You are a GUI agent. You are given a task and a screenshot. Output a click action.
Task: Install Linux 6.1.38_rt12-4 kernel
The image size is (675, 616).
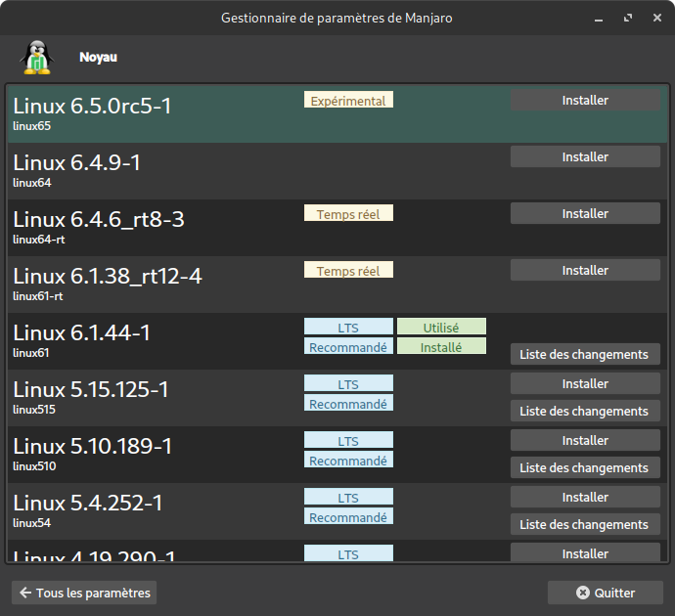point(585,270)
